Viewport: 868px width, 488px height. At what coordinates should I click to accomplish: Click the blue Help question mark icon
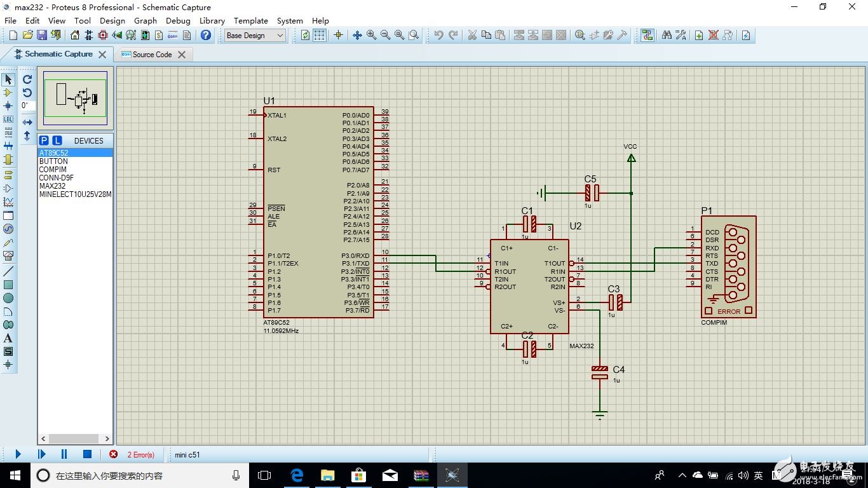pyautogui.click(x=206, y=36)
